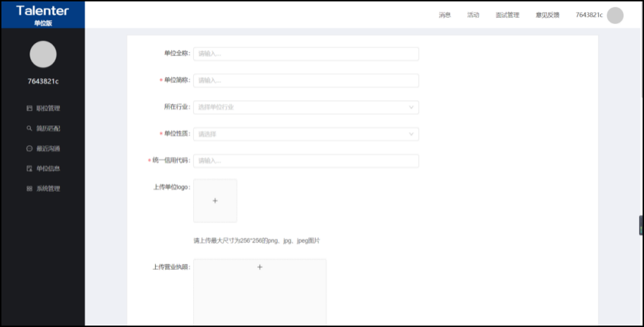This screenshot has height=327, width=644.
Task: Focus the 单位简称 input field
Action: [x=306, y=80]
